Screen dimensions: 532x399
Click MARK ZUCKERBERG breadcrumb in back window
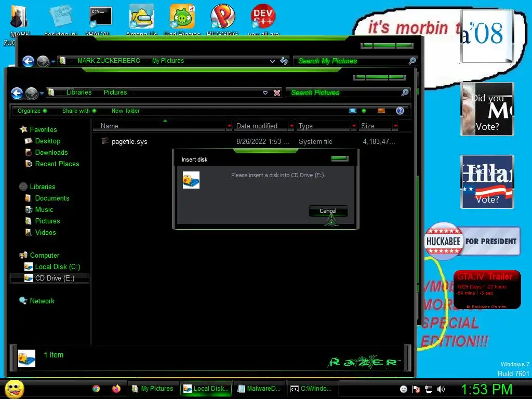point(109,61)
